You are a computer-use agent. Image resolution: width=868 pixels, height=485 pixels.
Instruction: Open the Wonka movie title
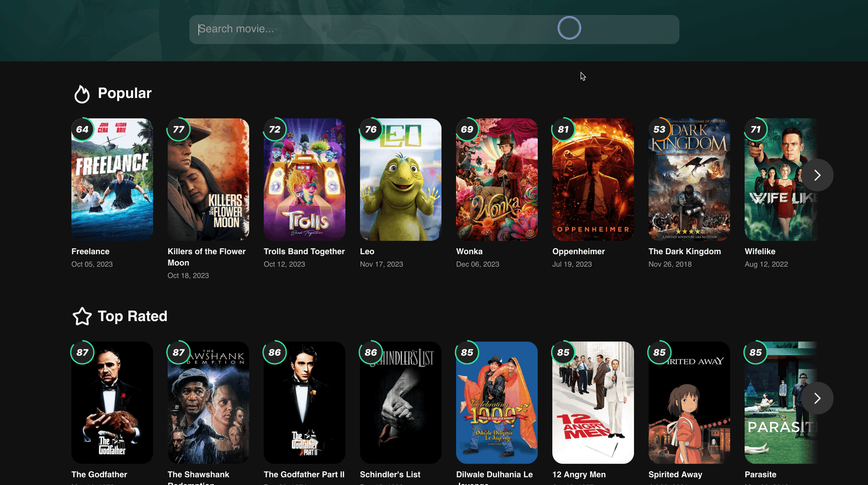[x=469, y=252]
